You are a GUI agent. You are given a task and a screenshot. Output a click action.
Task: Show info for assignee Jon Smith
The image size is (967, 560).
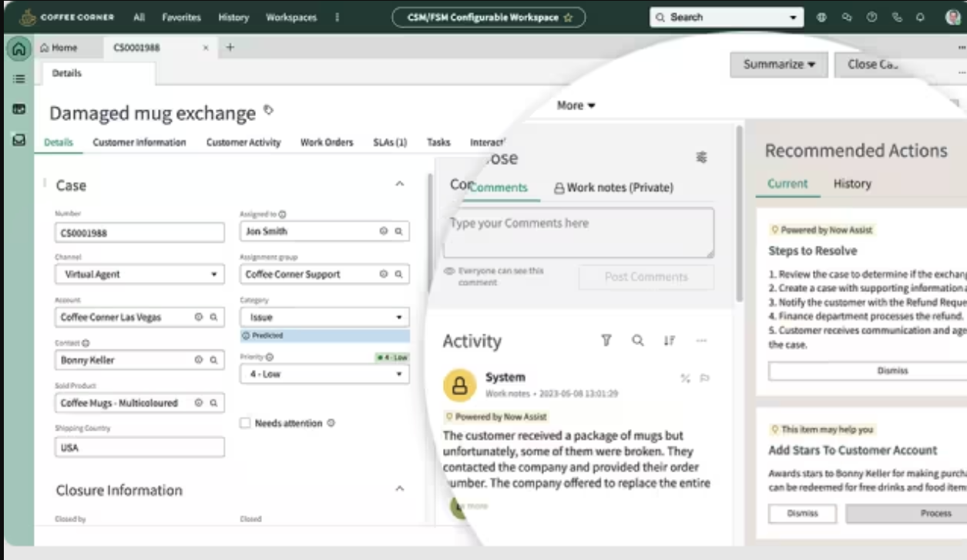(383, 230)
